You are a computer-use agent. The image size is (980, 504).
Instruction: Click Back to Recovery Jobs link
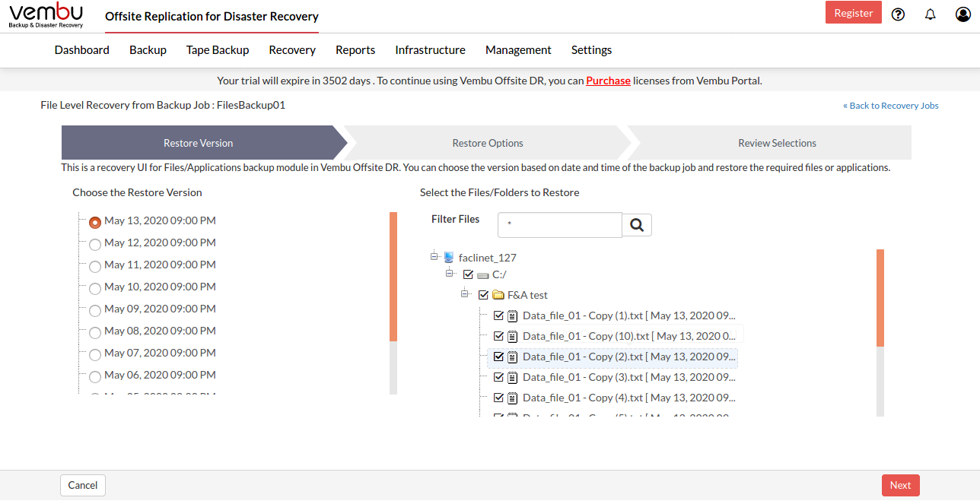click(891, 106)
